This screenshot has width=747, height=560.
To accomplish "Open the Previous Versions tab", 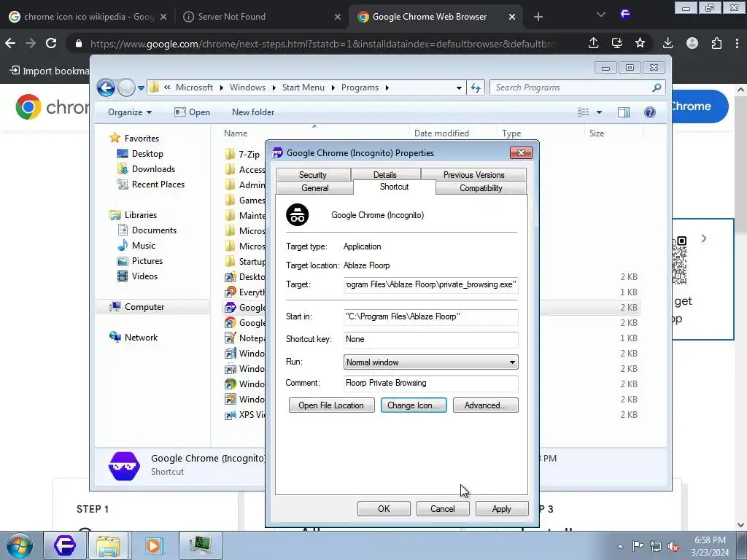I will (x=473, y=174).
